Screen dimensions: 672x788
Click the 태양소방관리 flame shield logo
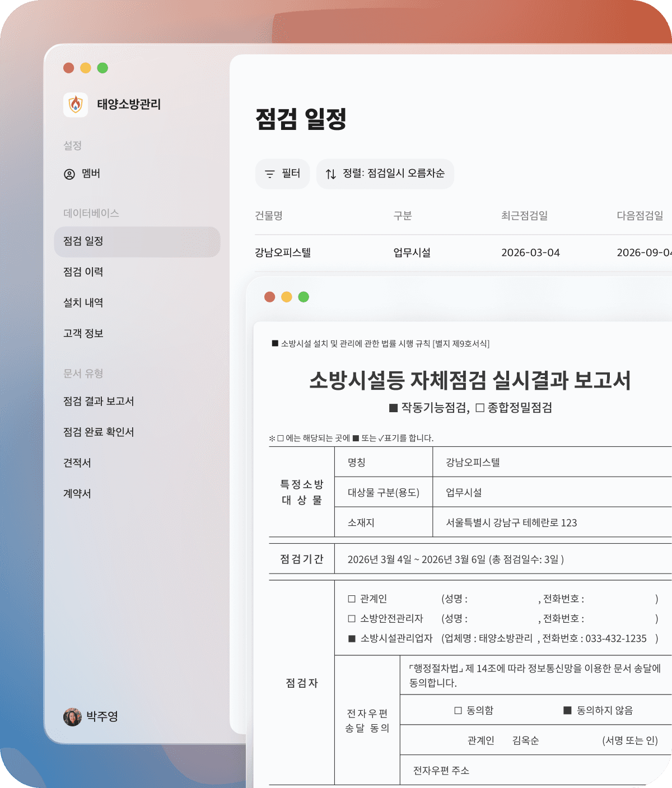[x=76, y=104]
